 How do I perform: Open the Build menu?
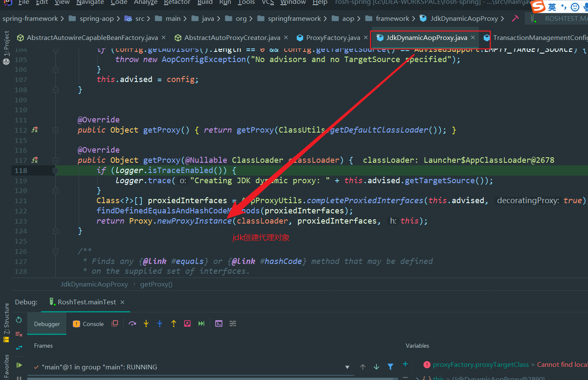click(x=205, y=2)
